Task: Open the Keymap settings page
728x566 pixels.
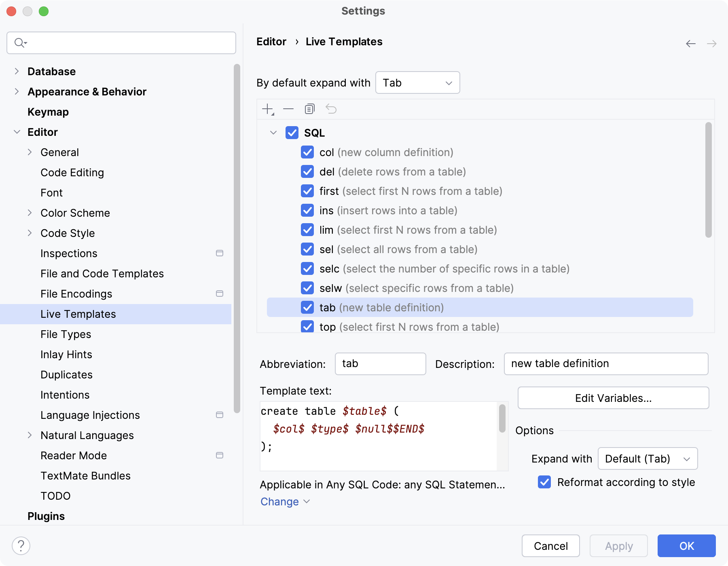Action: click(48, 112)
